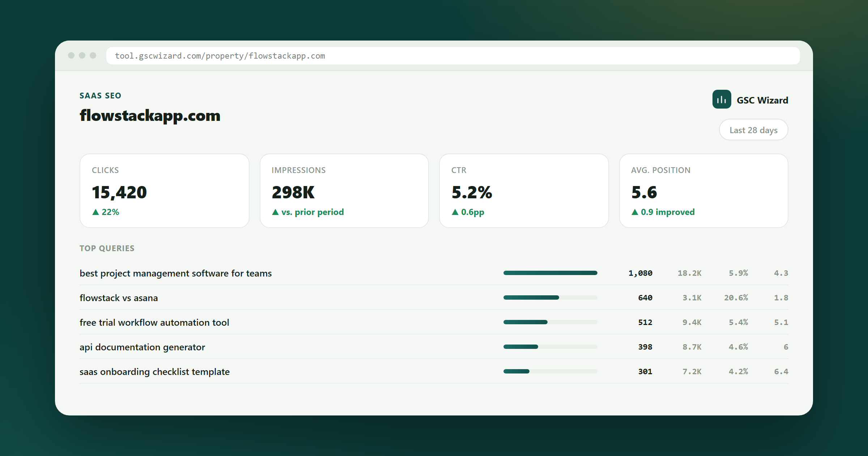
Task: Click the 1.8 position value
Action: [781, 298]
